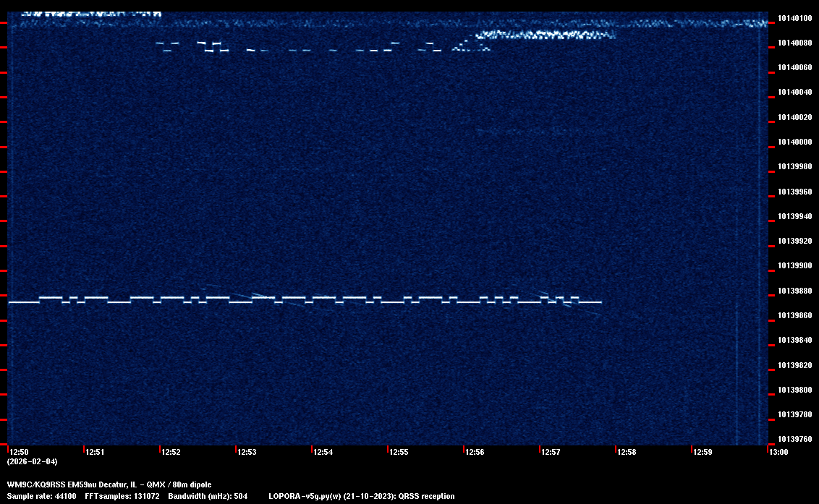Click the 10139940 frequency label
This screenshot has width=819, height=504.
tap(794, 216)
